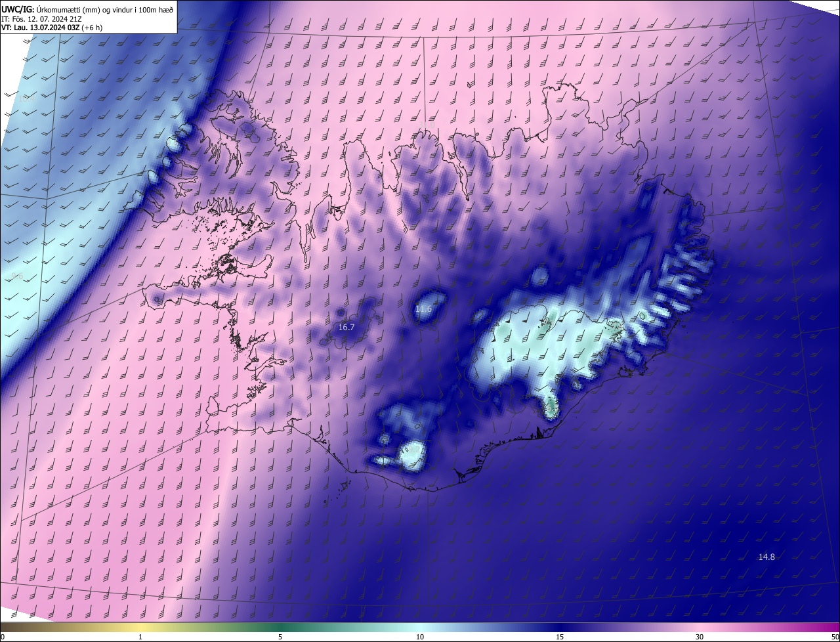The image size is (840, 642).
Task: Click the color scale tick labeled '1'
Action: tap(140, 637)
